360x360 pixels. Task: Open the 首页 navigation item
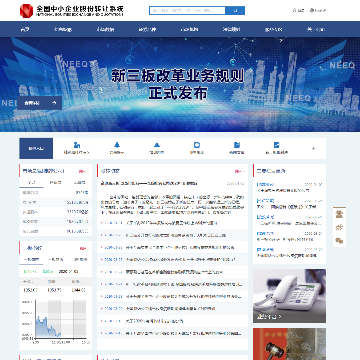pyautogui.click(x=25, y=29)
